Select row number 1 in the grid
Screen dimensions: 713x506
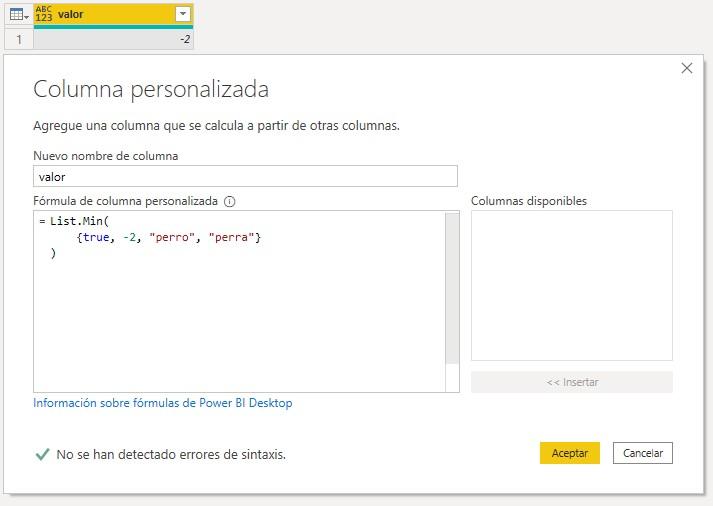point(17,39)
